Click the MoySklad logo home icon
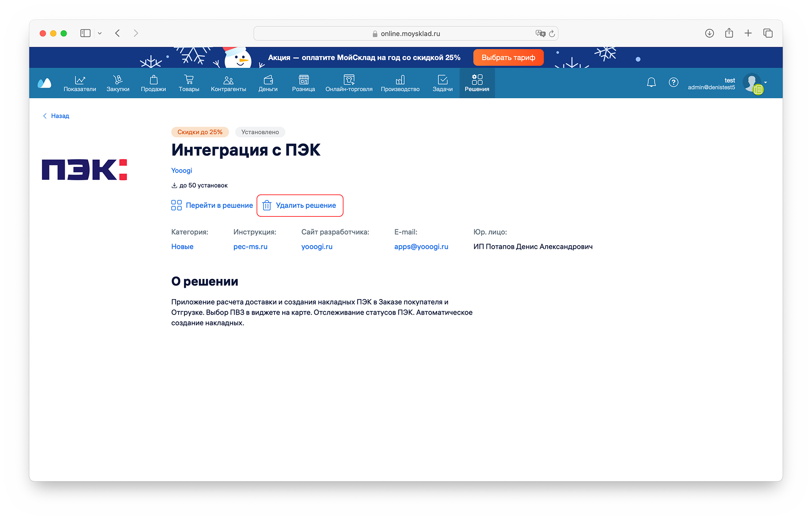Viewport: 812px width, 520px height. pos(44,83)
